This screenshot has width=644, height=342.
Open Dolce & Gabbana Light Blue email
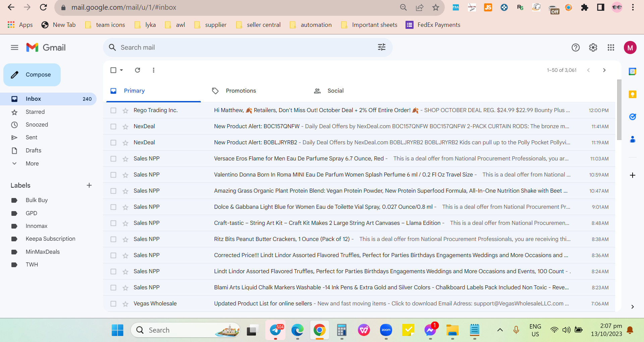point(359,207)
